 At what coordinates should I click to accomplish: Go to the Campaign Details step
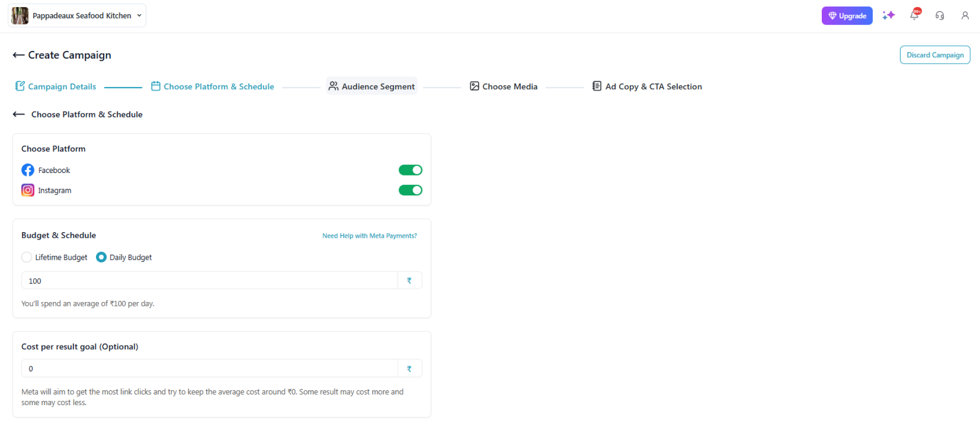(56, 87)
